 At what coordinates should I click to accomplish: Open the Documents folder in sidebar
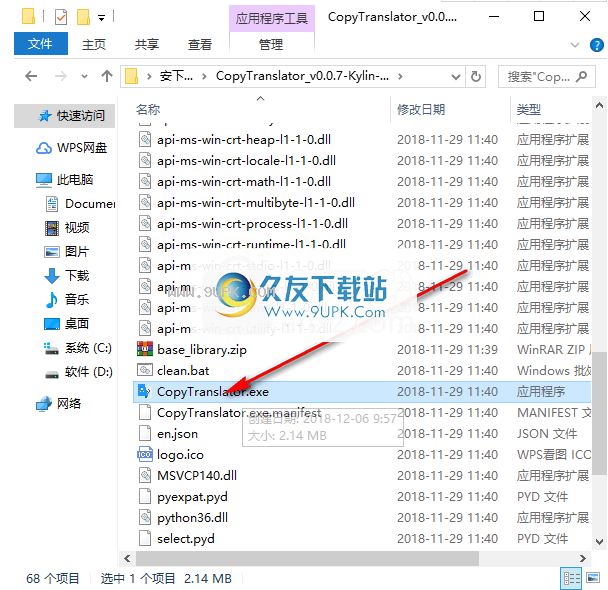pos(81,204)
